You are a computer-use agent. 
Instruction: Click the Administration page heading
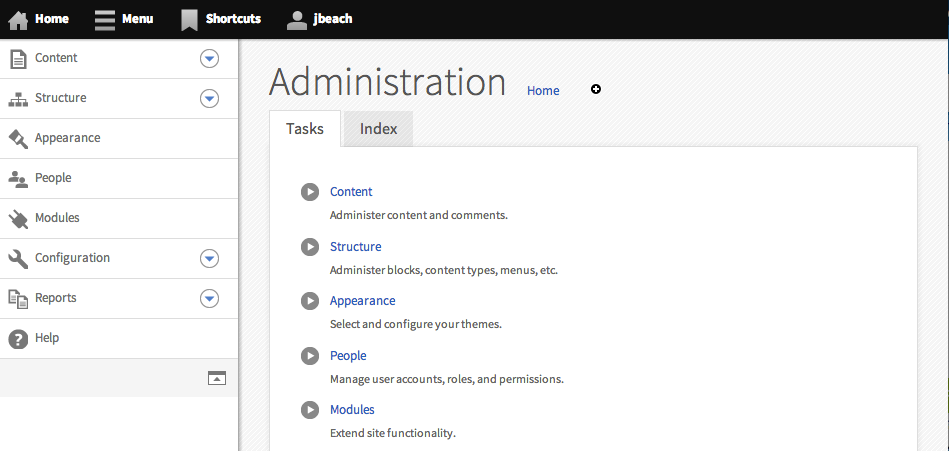(387, 82)
